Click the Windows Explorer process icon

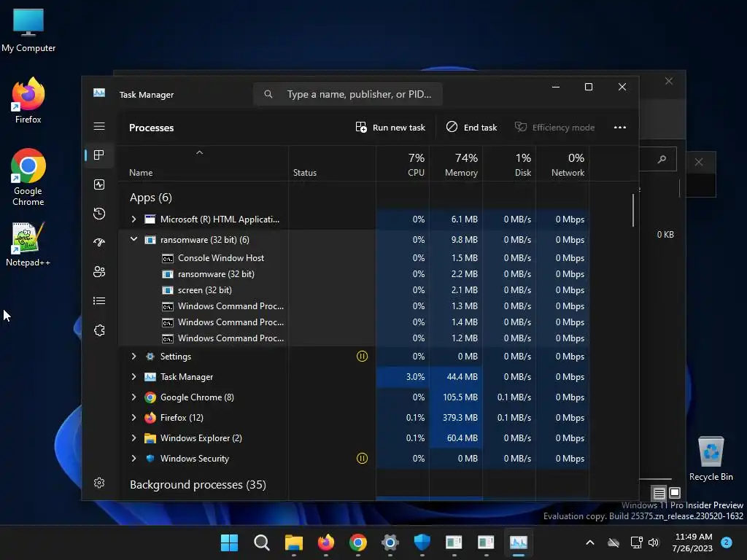coord(150,438)
